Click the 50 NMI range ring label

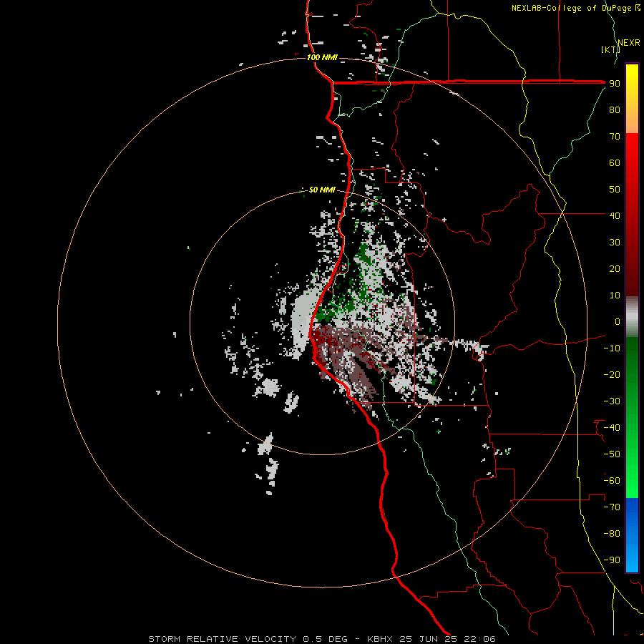[x=322, y=190]
